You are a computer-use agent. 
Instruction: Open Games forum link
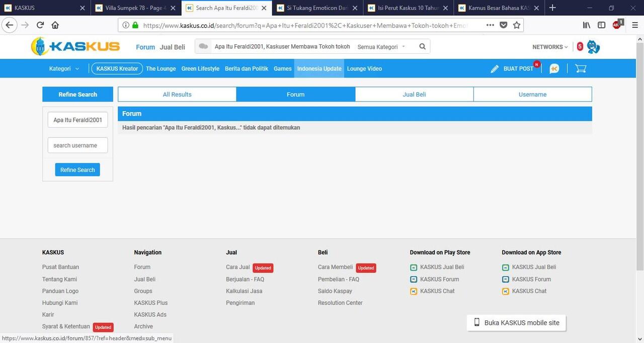[x=283, y=69]
